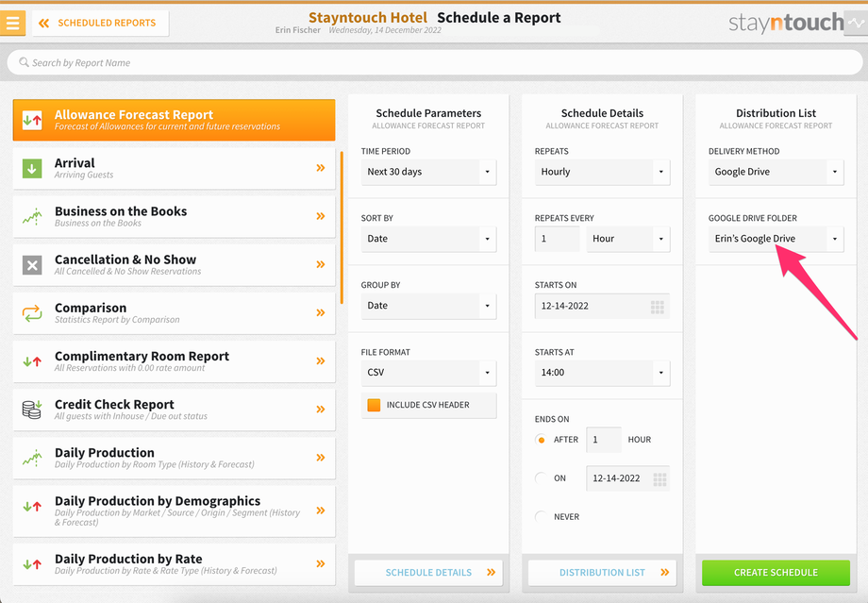Screen dimensions: 868x603
Task: Open the Credit Check Report entry
Action: [x=174, y=410]
